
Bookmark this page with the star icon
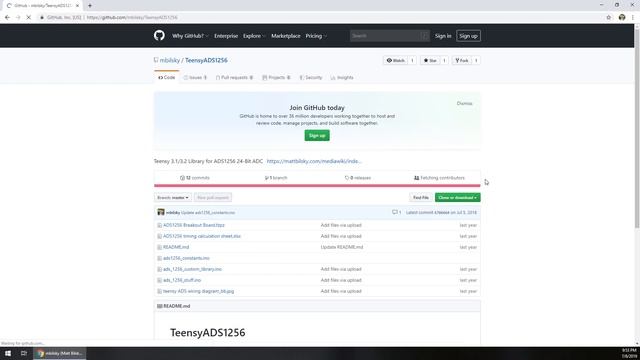pyautogui.click(x=609, y=18)
